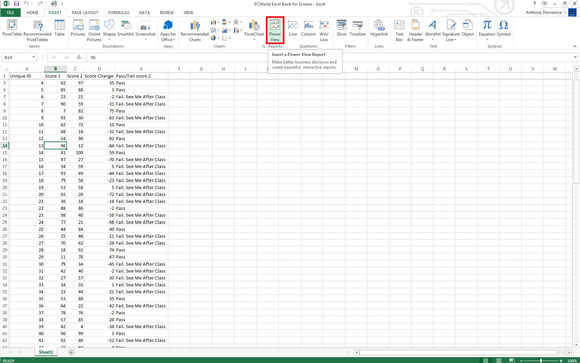The image size is (580, 363).
Task: Open the SmartArt graphic tool
Action: point(125,28)
